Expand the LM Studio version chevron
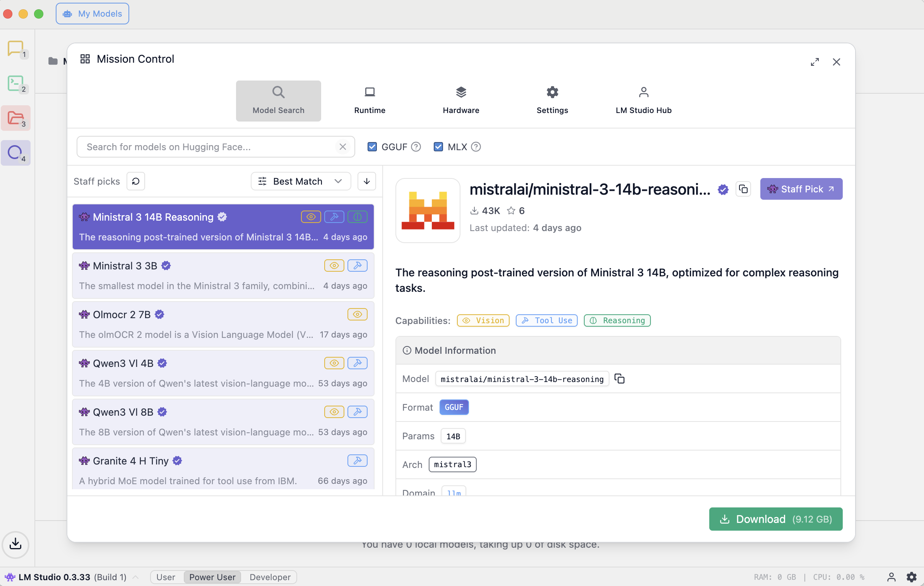924x586 pixels. 136,577
